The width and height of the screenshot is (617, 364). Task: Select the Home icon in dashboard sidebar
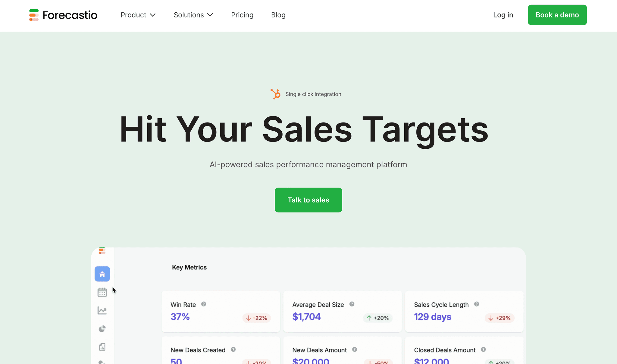click(102, 274)
